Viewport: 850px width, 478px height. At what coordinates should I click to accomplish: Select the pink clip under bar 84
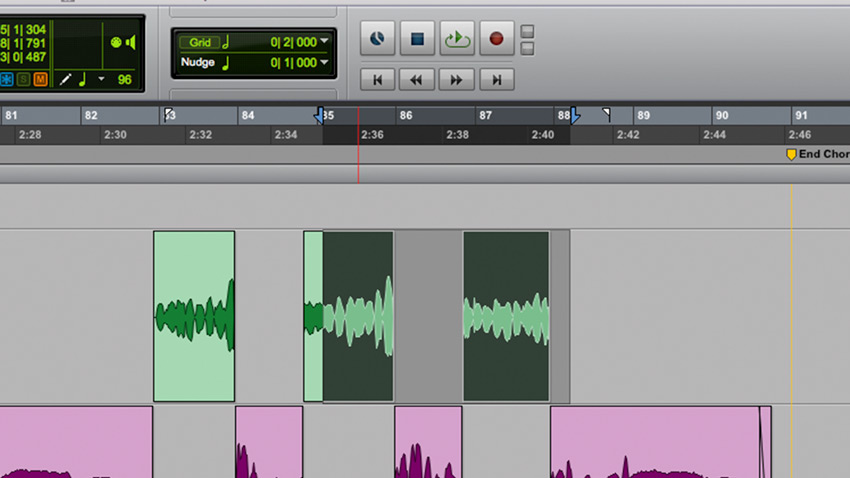[x=269, y=442]
